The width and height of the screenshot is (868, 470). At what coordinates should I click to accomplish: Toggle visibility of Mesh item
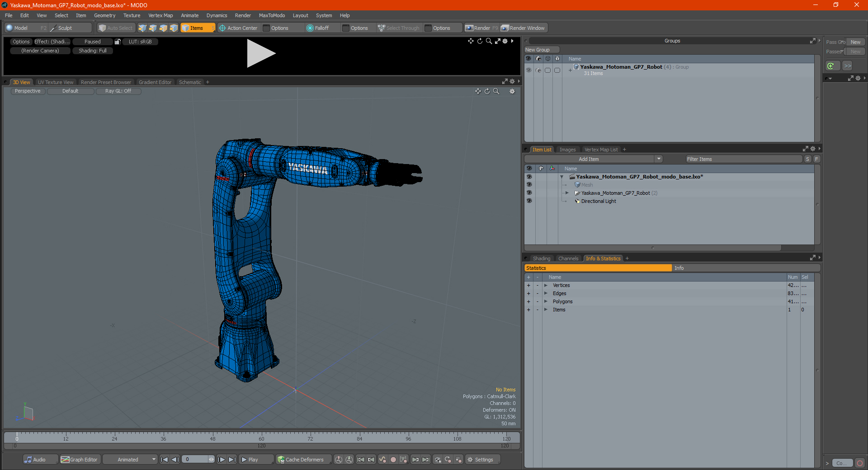[x=529, y=185]
